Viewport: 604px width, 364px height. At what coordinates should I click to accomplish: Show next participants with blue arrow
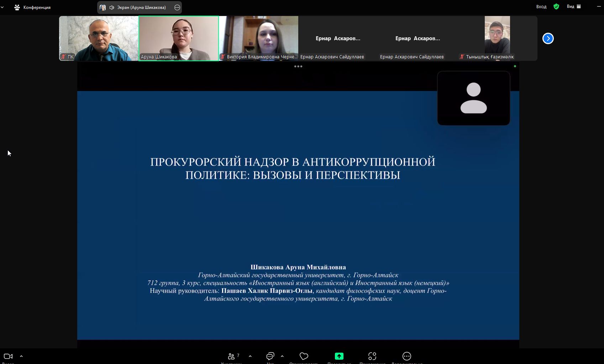pyautogui.click(x=548, y=38)
